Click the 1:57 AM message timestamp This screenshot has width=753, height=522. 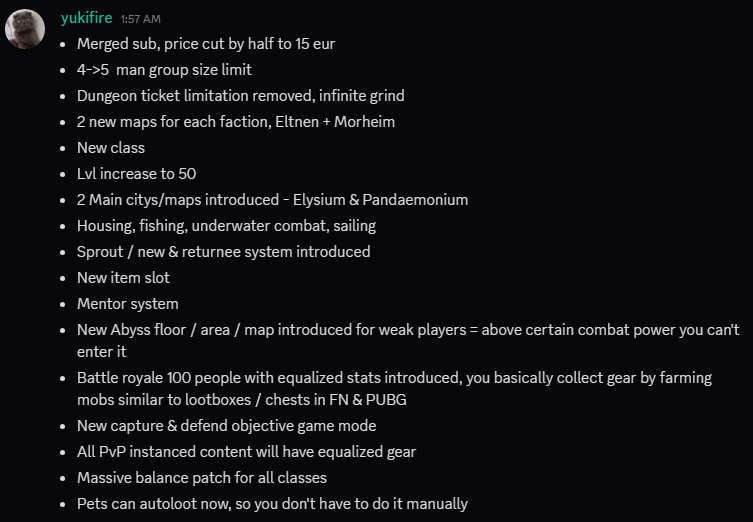click(141, 19)
